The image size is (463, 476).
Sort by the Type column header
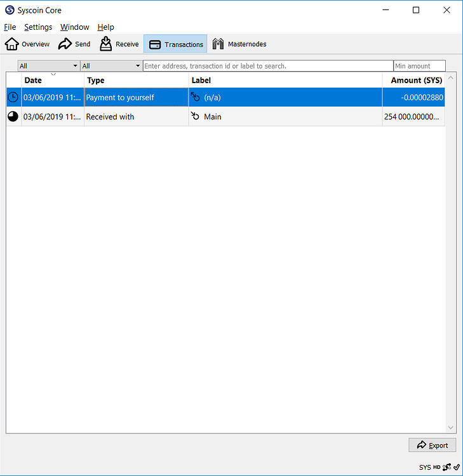click(x=136, y=80)
